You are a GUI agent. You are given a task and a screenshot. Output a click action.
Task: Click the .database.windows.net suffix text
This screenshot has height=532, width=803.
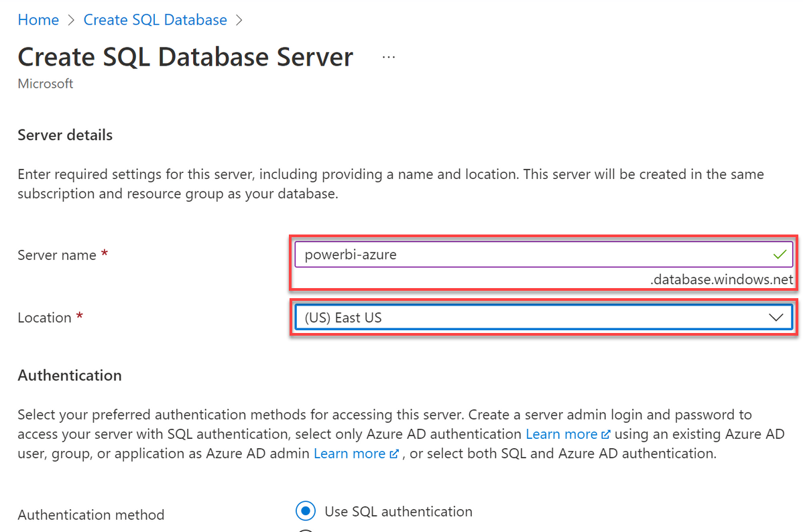[722, 279]
